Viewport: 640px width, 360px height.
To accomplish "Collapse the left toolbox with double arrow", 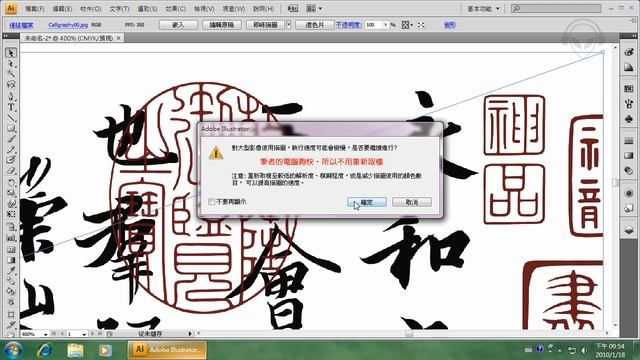I will click(5, 36).
